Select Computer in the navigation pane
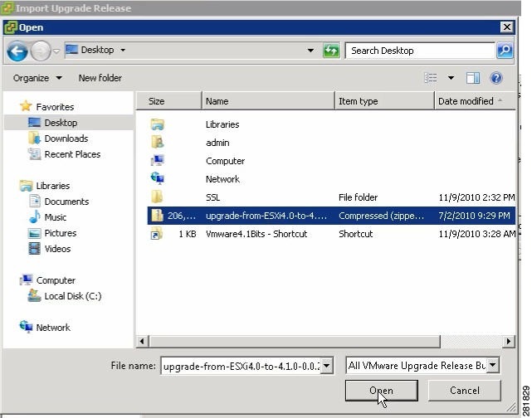The height and width of the screenshot is (418, 532). pos(56,280)
